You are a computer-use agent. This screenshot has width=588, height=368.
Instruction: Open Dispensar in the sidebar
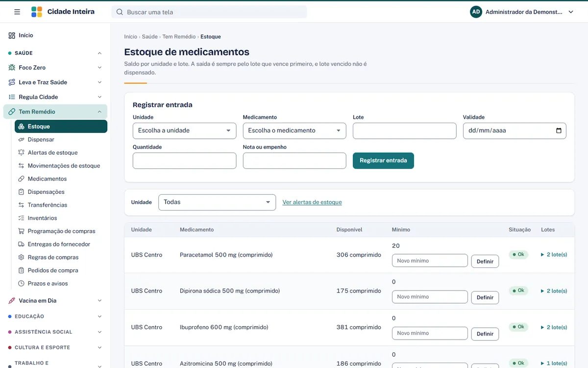coord(61,140)
